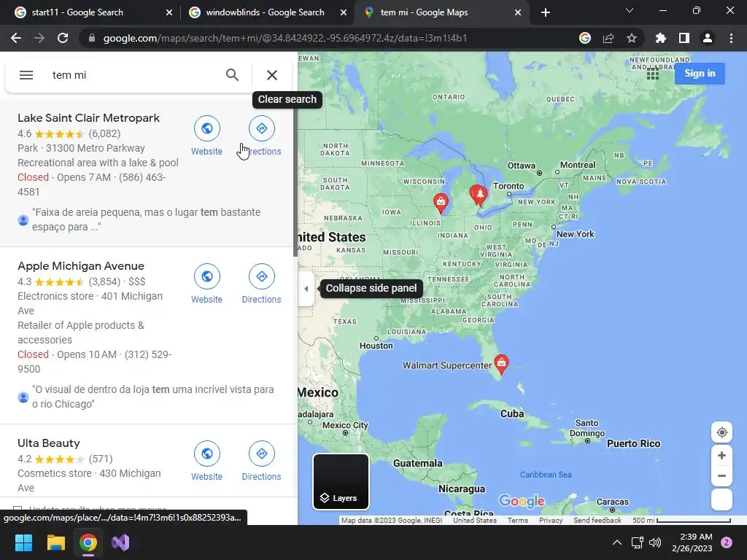
Task: Go back in the browser
Action: point(16,38)
